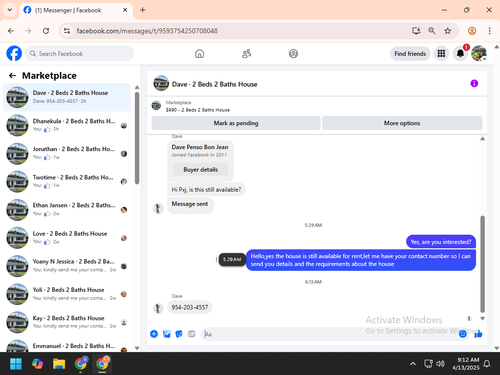Open Dave - 2 Beds 2 Baths conversation
The width and height of the screenshot is (500, 375).
point(67,97)
